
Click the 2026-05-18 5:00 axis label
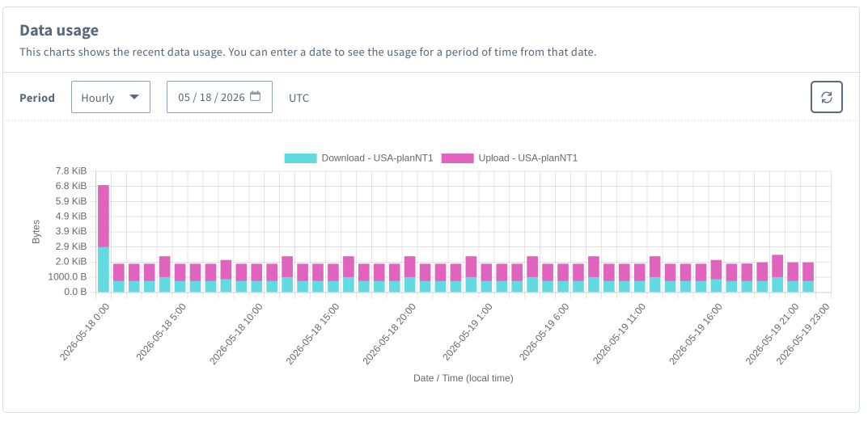click(163, 332)
